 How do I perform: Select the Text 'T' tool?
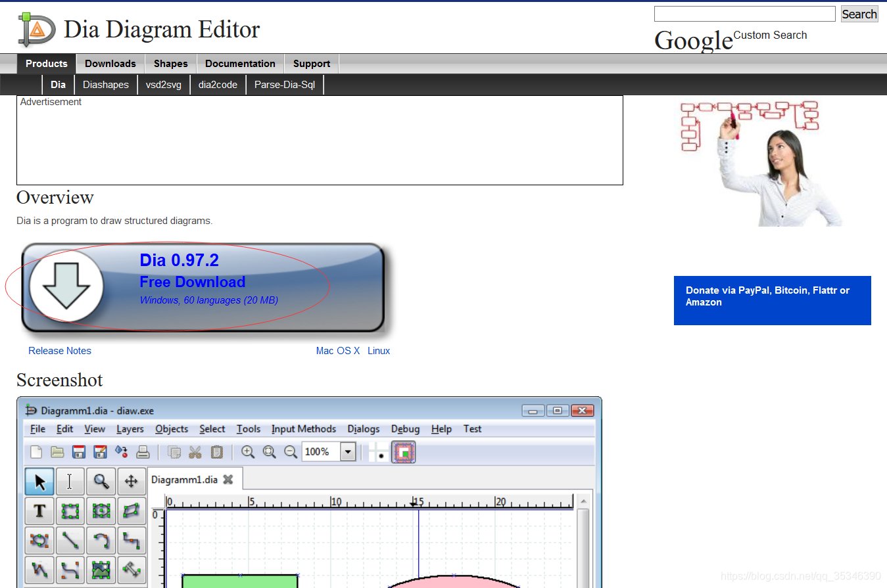point(39,511)
